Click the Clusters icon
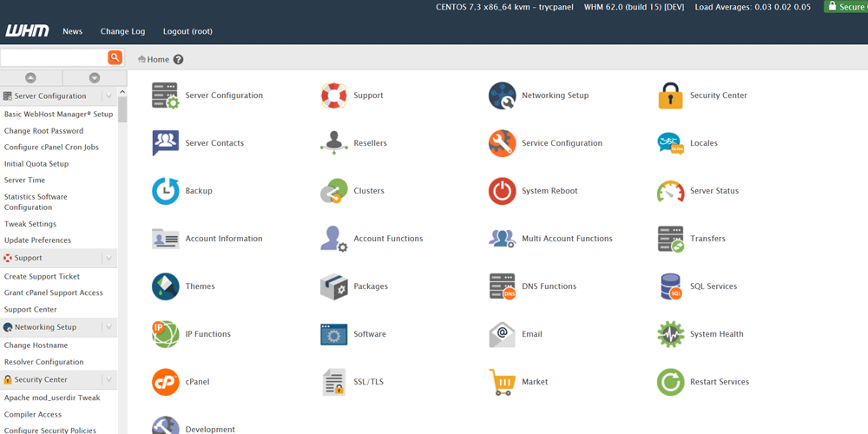Image resolution: width=868 pixels, height=434 pixels. point(334,190)
